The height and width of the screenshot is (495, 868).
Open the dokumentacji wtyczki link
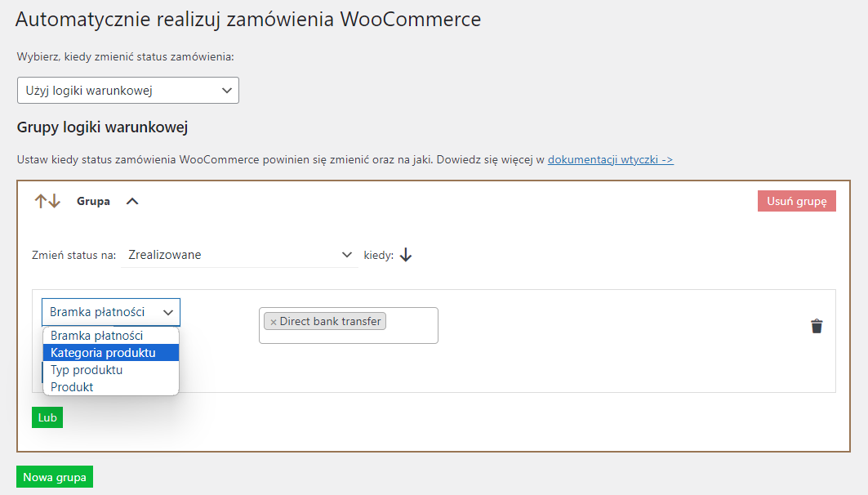point(610,159)
